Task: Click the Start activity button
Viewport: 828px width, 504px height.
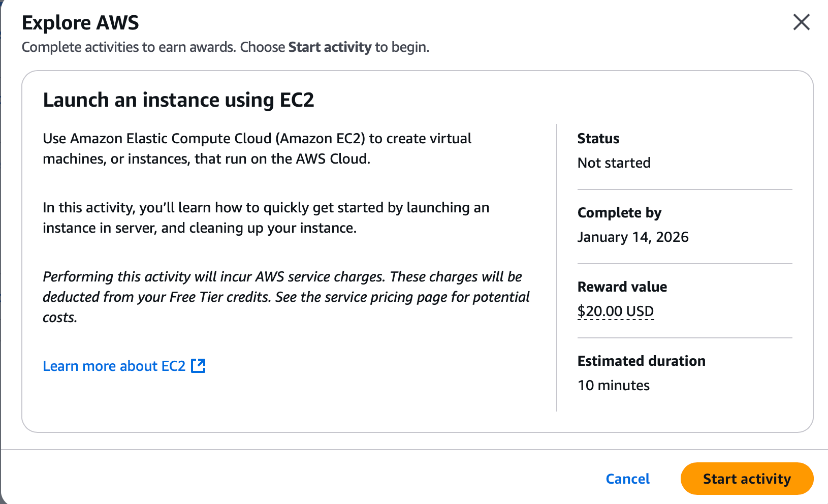Action: tap(746, 479)
